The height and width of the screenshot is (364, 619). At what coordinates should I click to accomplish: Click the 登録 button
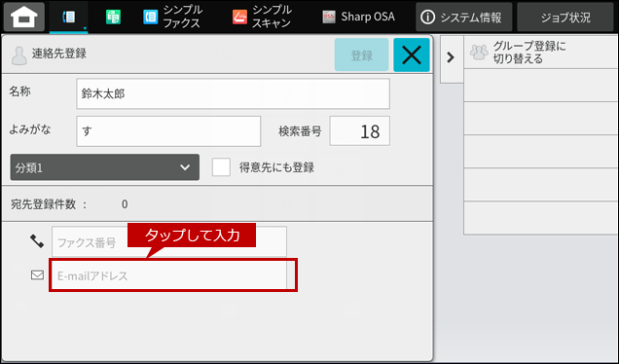click(361, 55)
